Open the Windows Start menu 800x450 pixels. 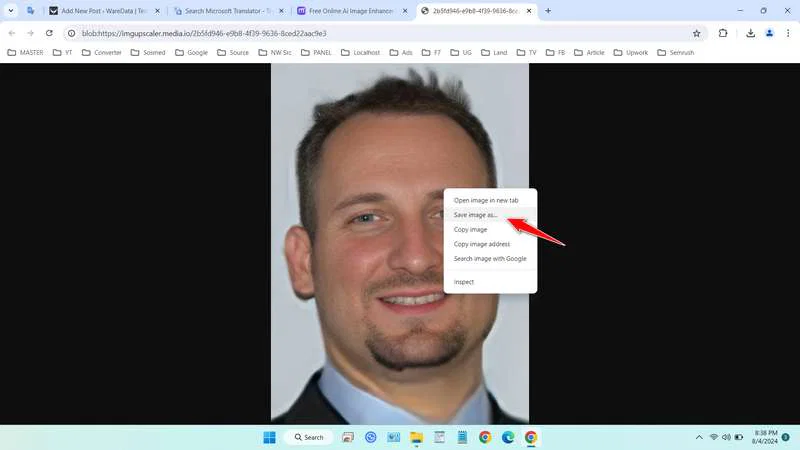pos(269,437)
